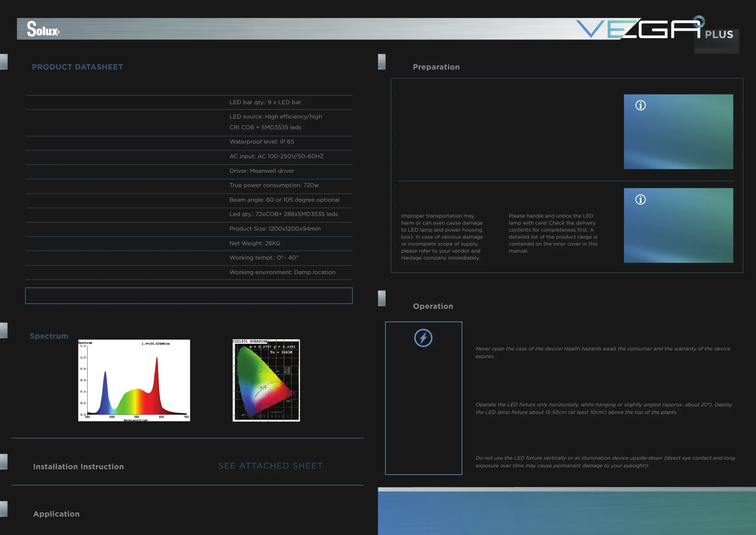The width and height of the screenshot is (756, 535).
Task: Click the info icon beside the unboxing instructions
Action: [x=640, y=200]
